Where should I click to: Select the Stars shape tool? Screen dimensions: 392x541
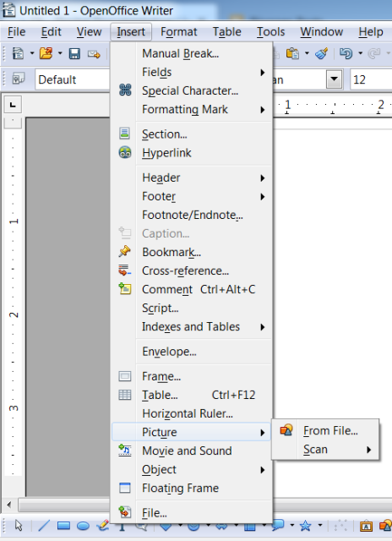pos(305,526)
